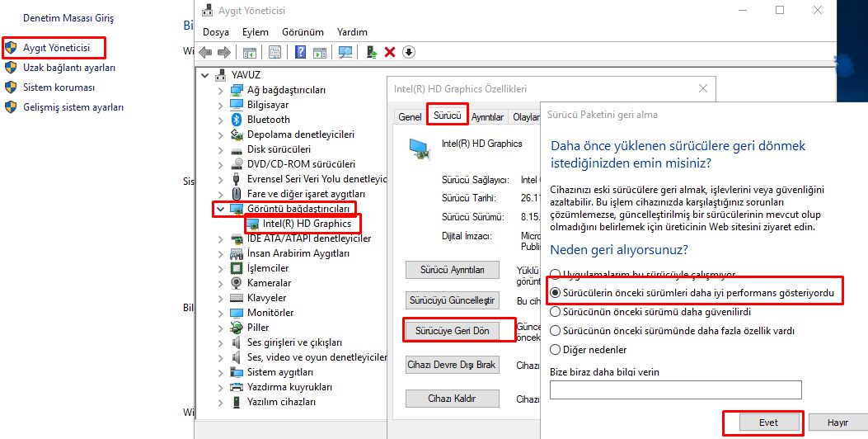Select 'Sürücünün önceki sürümü daha güvenilirdi' radio
This screenshot has width=868, height=439.
(x=556, y=312)
